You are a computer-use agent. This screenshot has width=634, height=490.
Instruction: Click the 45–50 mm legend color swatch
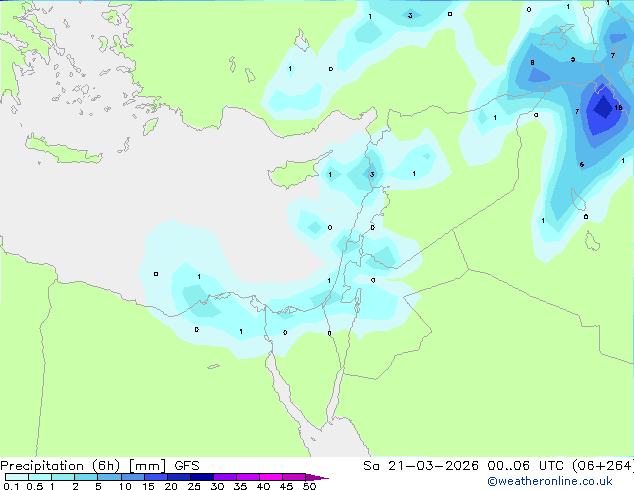coord(294,477)
